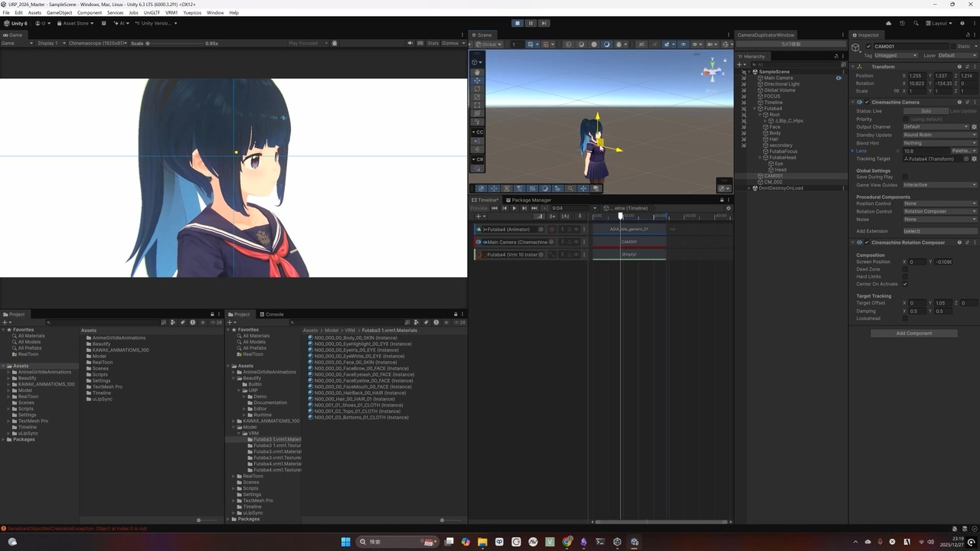This screenshot has height=551, width=980.
Task: Open the UniGLTF menu
Action: point(152,13)
